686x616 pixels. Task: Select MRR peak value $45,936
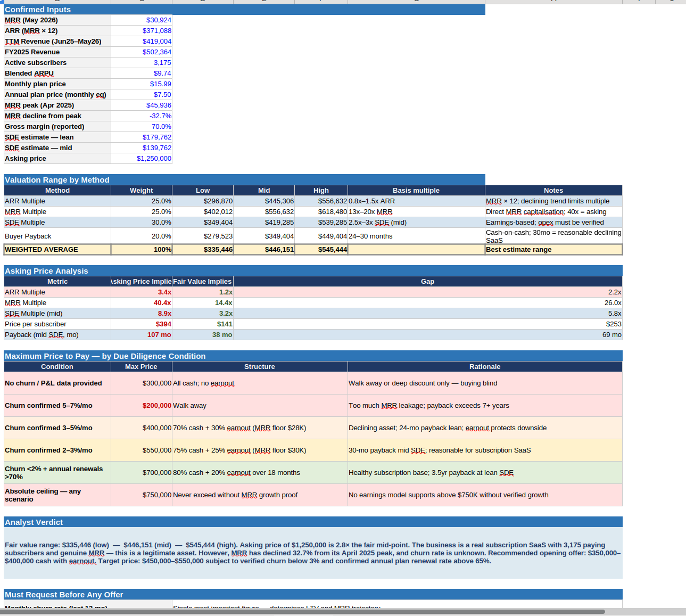click(x=142, y=105)
